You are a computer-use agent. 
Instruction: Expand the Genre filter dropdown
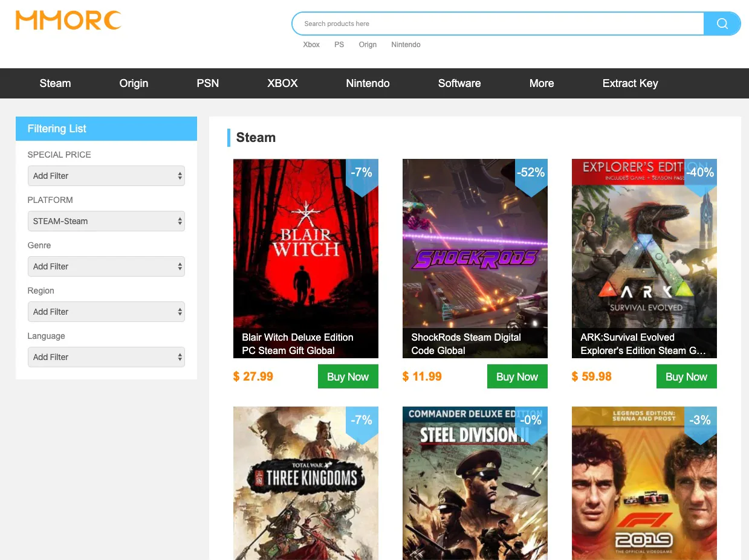tap(106, 266)
